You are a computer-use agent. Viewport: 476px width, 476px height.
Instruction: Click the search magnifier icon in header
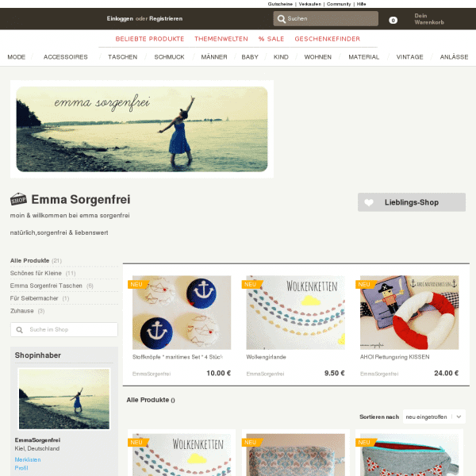(x=282, y=19)
